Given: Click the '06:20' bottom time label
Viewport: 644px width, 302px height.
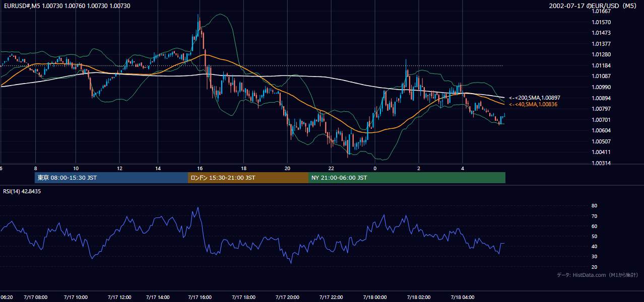Looking at the screenshot, I should point(7,297).
